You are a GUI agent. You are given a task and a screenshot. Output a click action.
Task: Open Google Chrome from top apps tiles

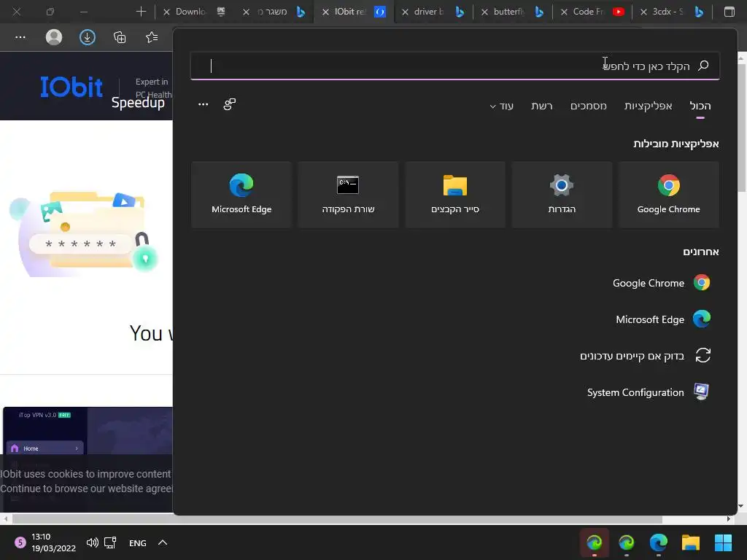[x=668, y=195]
